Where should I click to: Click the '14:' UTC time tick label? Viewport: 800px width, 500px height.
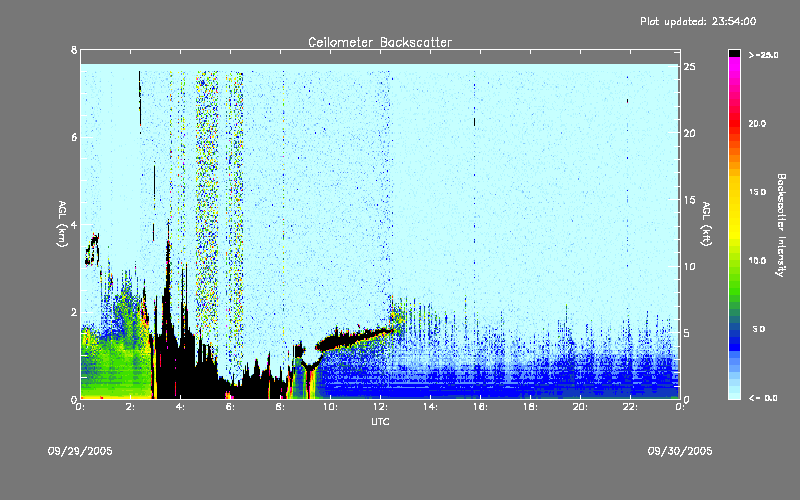coord(430,407)
